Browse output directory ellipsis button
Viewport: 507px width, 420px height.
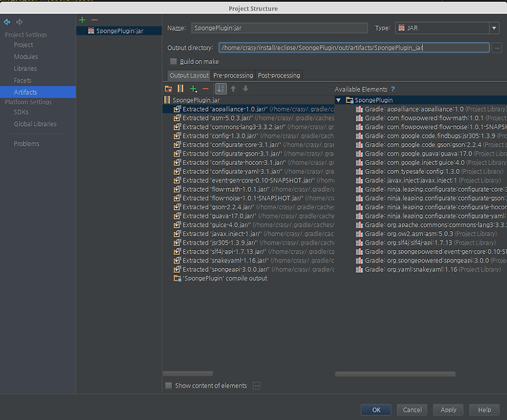pyautogui.click(x=497, y=48)
